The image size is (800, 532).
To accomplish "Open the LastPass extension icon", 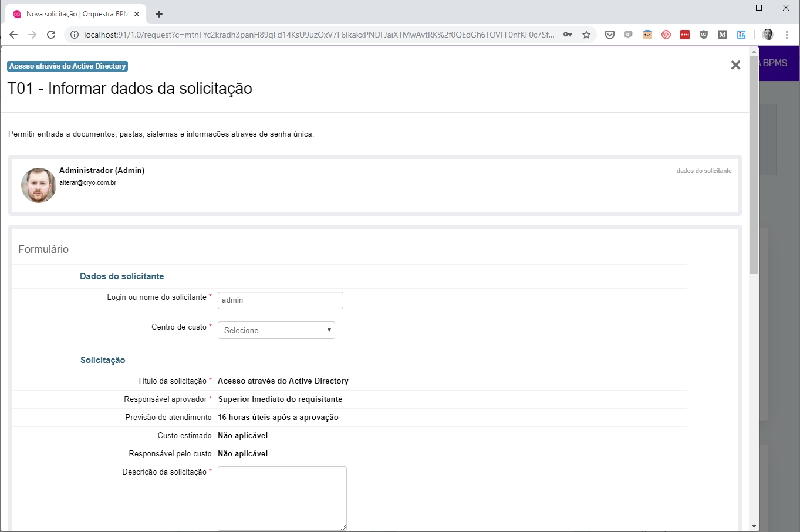I will click(685, 35).
